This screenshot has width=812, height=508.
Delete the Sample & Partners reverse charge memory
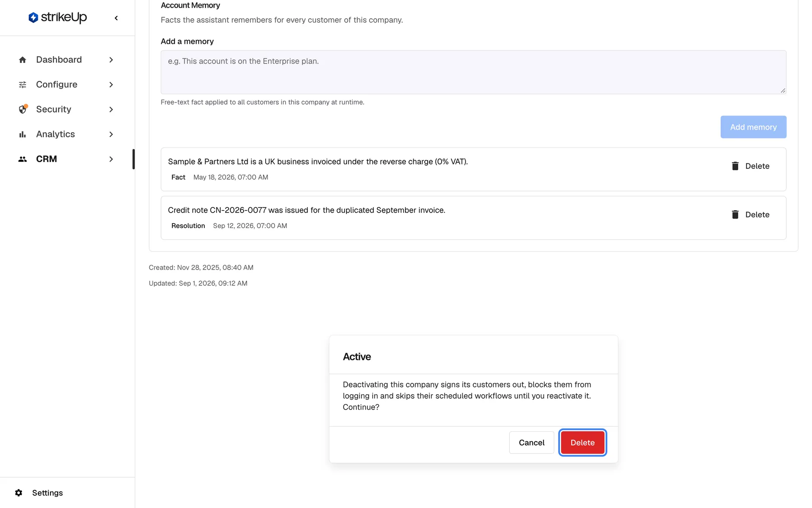click(x=751, y=166)
